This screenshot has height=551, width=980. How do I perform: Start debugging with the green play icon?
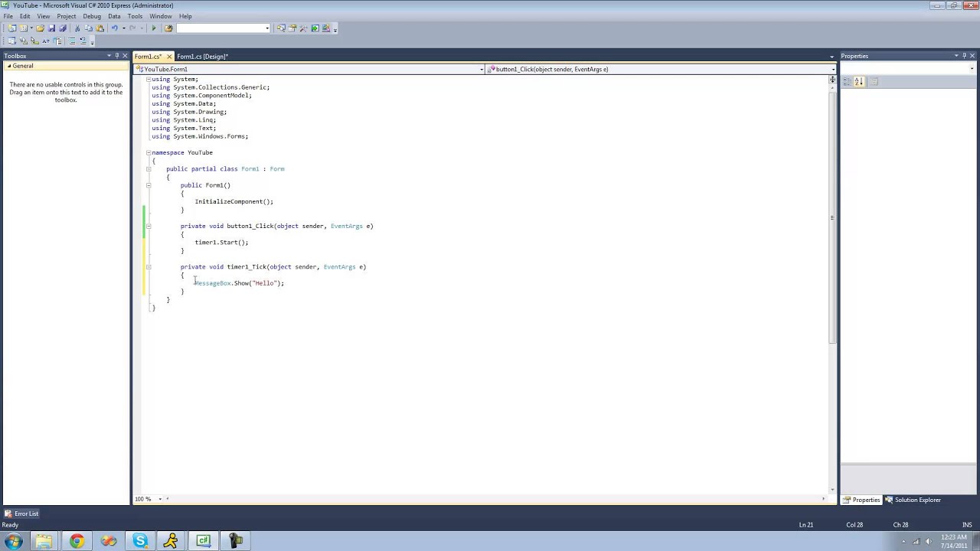click(154, 28)
